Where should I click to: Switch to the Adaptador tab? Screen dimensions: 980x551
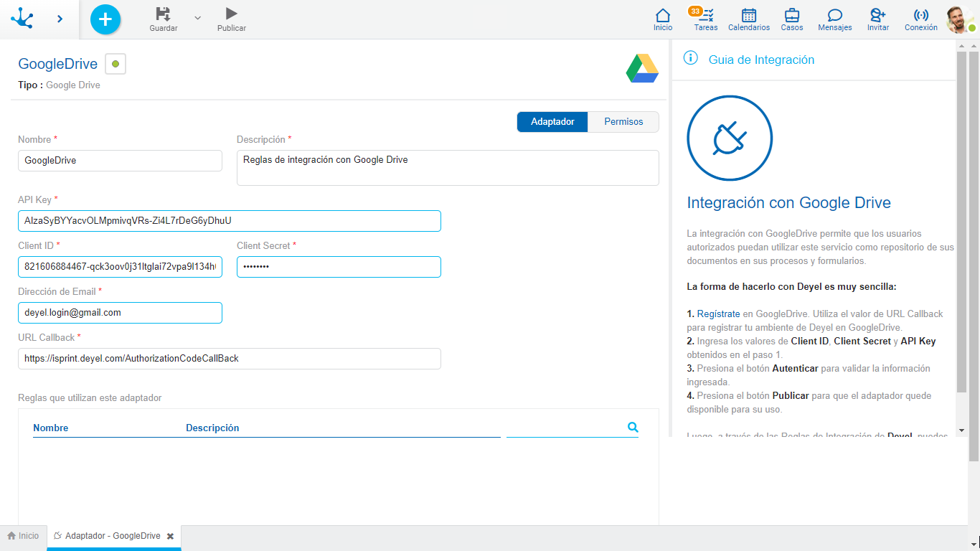coord(552,122)
